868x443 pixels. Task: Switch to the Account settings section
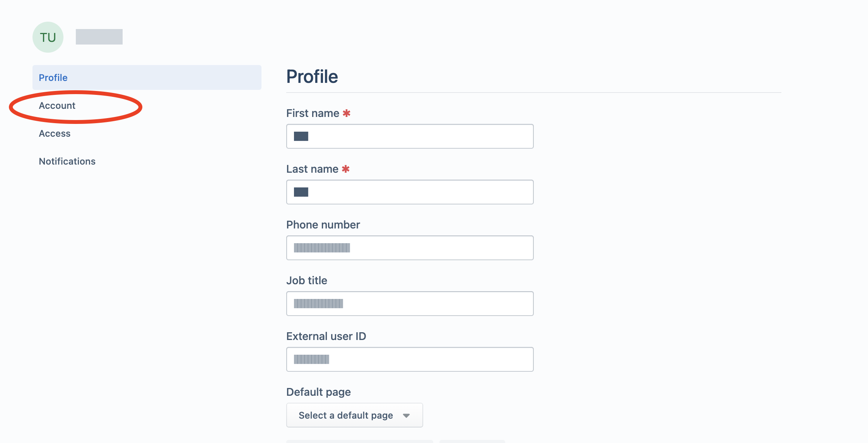click(x=57, y=105)
